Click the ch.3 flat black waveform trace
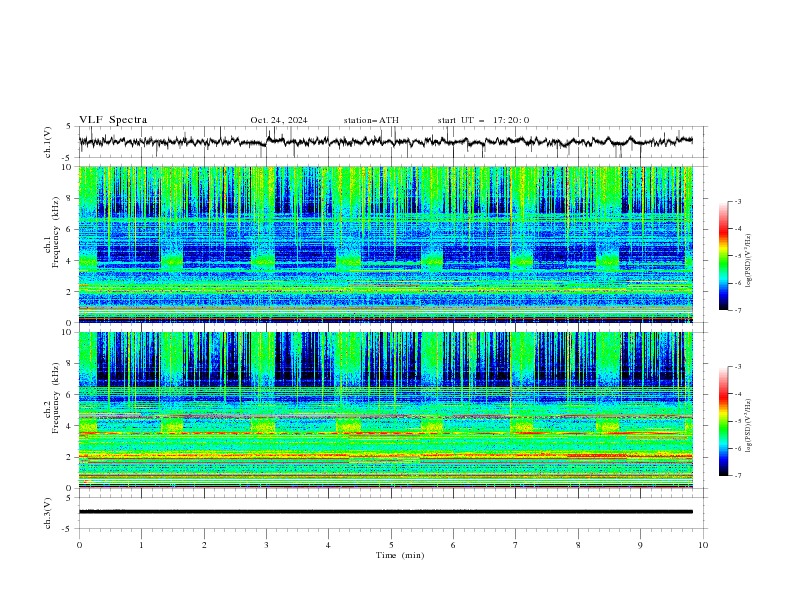Viewport: 792px width, 612px height. [386, 512]
